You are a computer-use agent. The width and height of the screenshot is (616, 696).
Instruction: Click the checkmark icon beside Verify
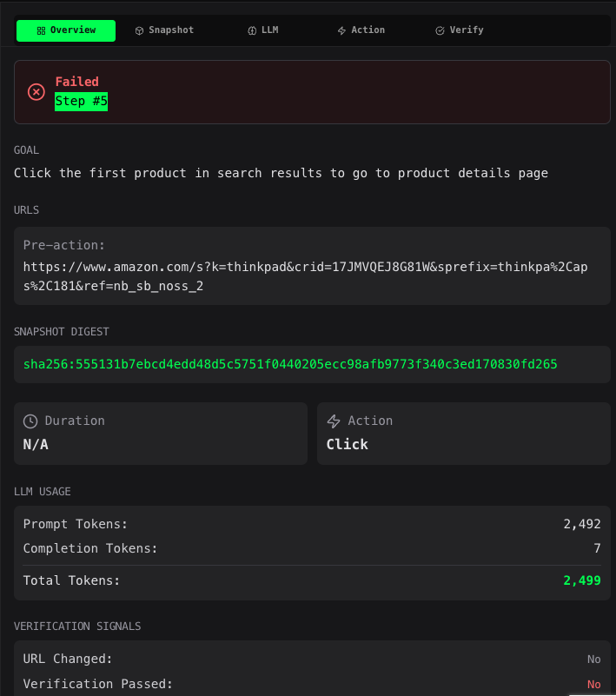coord(440,30)
